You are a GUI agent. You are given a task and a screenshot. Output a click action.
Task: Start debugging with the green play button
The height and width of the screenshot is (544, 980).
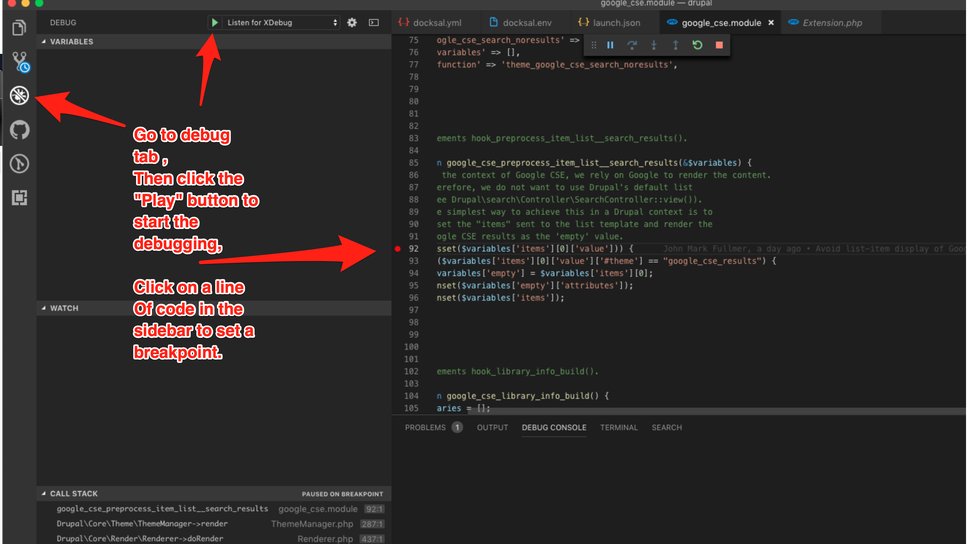(215, 22)
